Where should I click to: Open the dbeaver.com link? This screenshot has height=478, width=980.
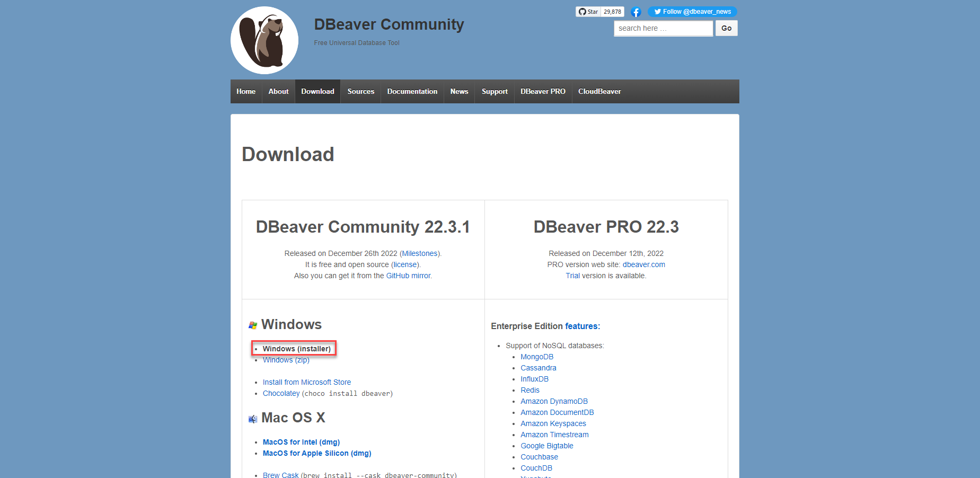(643, 264)
